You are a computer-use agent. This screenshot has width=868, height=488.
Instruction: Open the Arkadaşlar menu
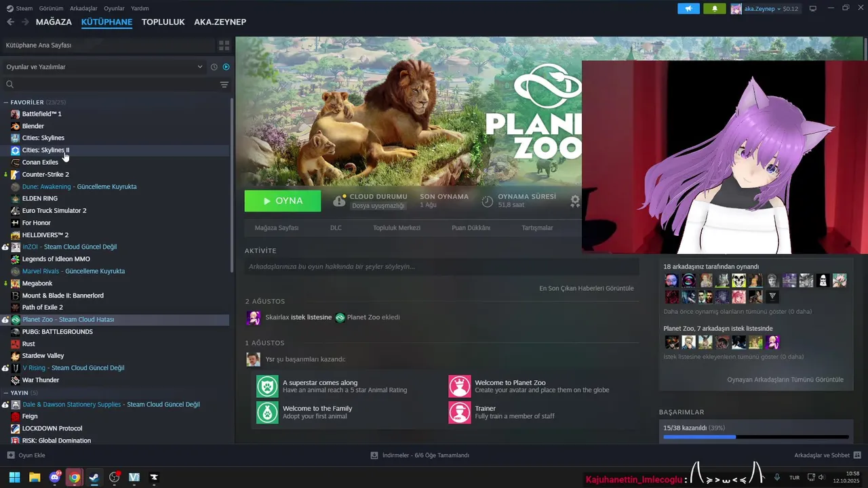(x=83, y=8)
